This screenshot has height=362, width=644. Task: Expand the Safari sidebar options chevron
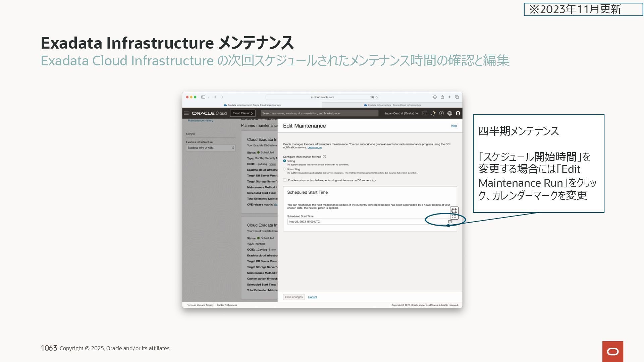pos(209,97)
